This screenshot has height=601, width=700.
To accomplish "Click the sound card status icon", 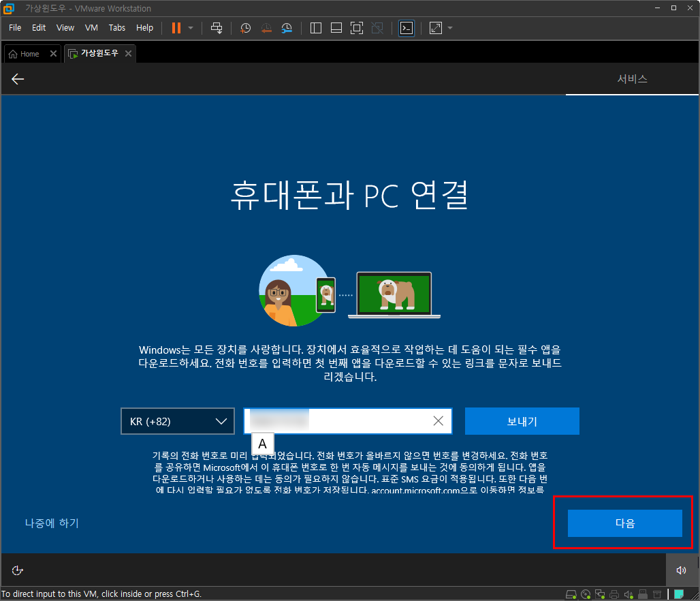I will click(x=629, y=594).
